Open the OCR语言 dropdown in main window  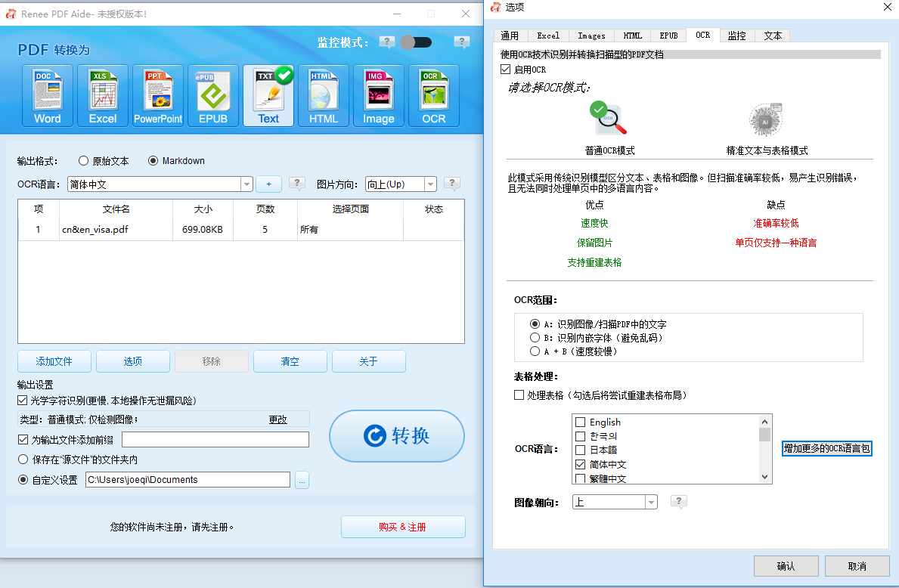[x=246, y=184]
